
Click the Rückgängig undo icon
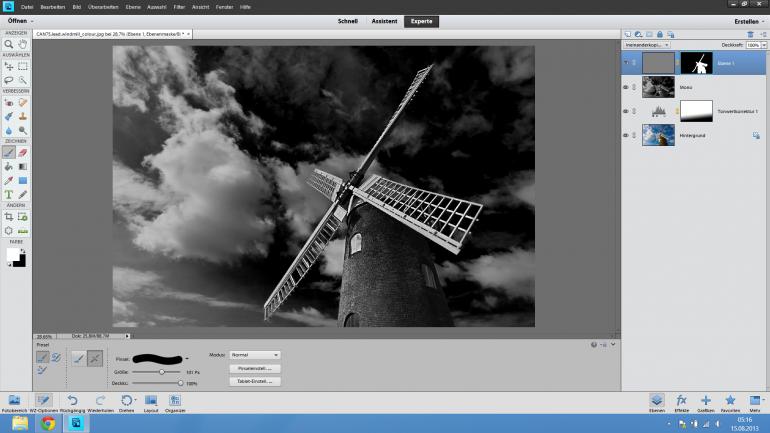click(x=72, y=403)
